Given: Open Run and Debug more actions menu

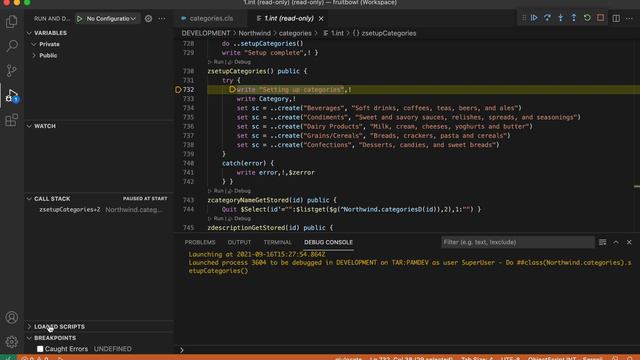Looking at the screenshot, I should coord(162,19).
